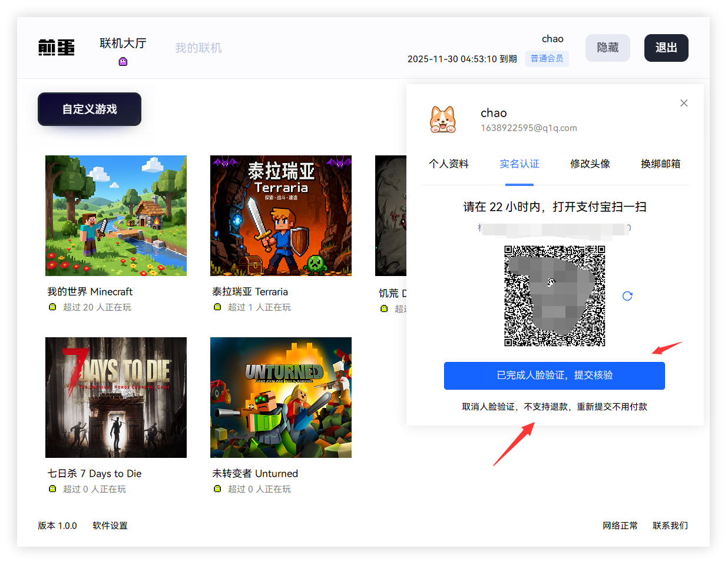This screenshot has width=728, height=565.
Task: Close the profile popup panel
Action: (x=684, y=103)
